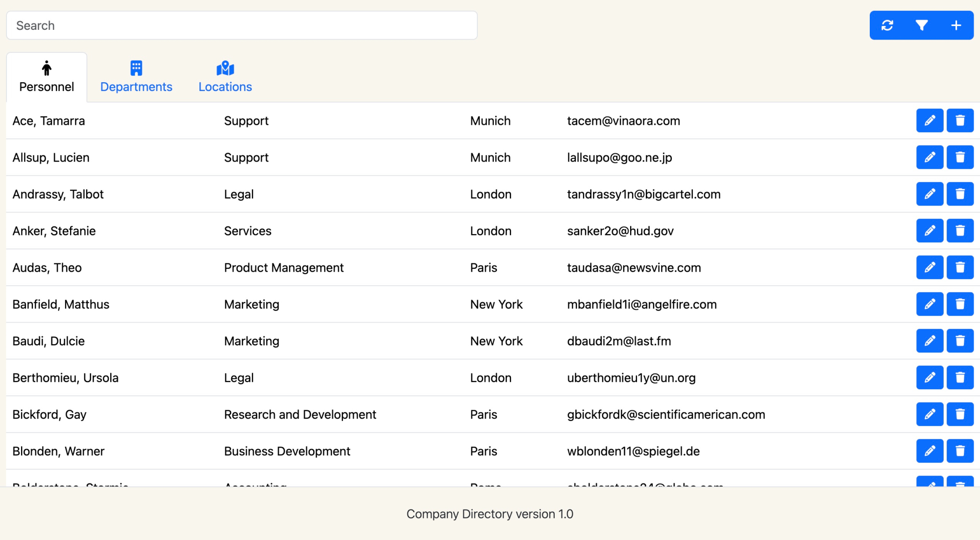Delete Blonden, Warner with trash button
The height and width of the screenshot is (540, 980).
(x=959, y=451)
